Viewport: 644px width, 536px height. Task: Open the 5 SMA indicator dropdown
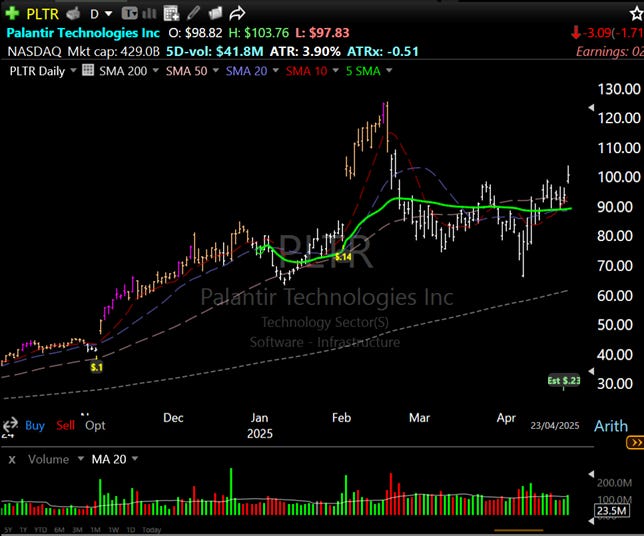[x=389, y=70]
